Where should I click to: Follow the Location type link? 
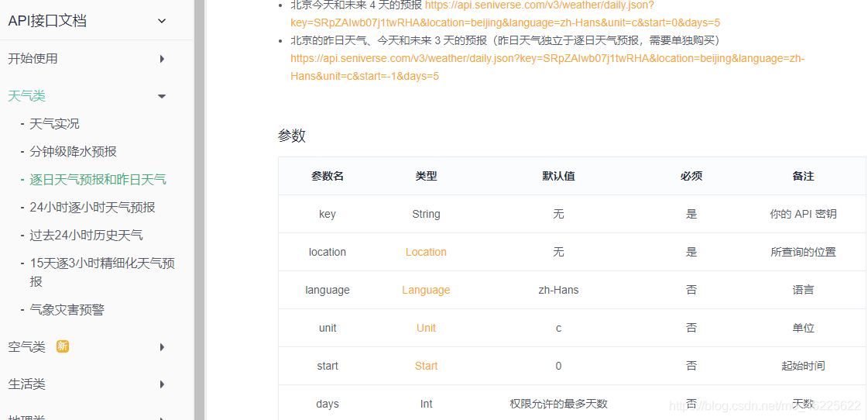point(426,252)
